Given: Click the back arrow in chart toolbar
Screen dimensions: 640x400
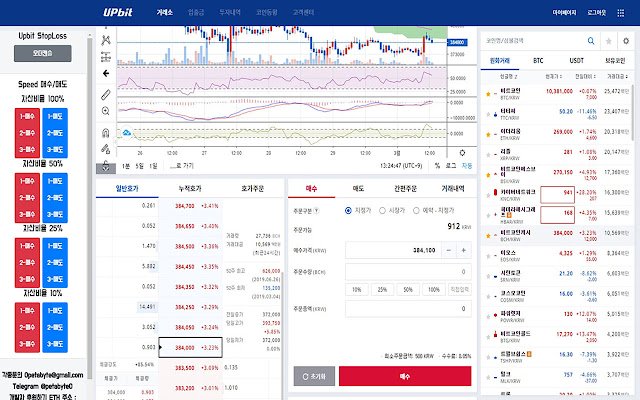Looking at the screenshot, I should (x=106, y=73).
